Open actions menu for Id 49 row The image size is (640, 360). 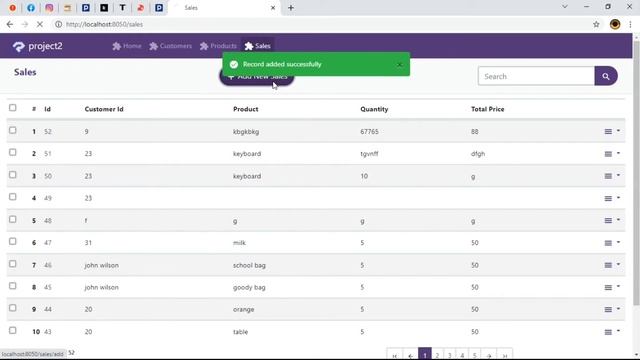pos(612,198)
